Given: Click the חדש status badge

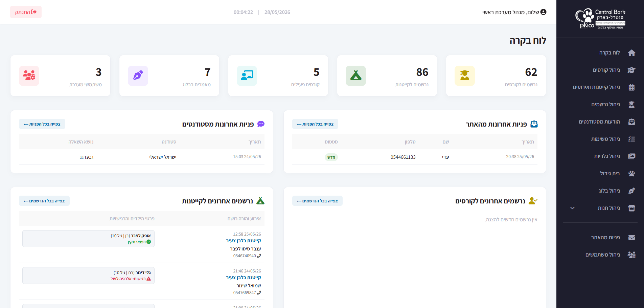Looking at the screenshot, I should (331, 157).
